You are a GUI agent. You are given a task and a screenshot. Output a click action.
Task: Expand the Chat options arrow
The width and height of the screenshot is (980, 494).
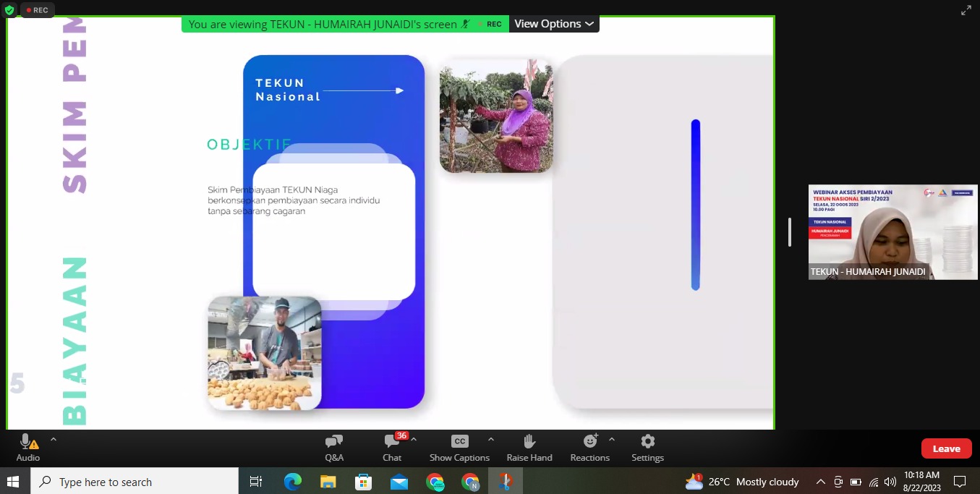click(414, 439)
